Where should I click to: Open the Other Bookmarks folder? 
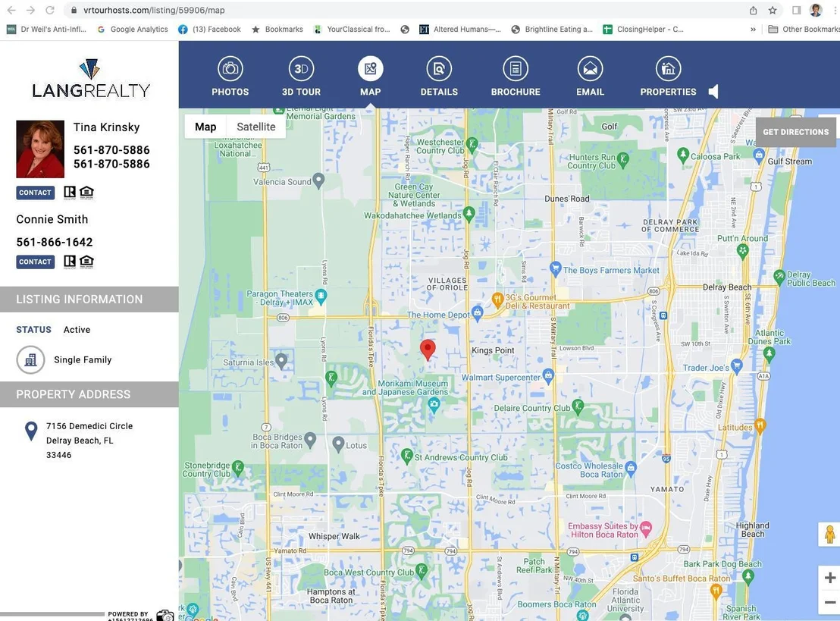(804, 30)
